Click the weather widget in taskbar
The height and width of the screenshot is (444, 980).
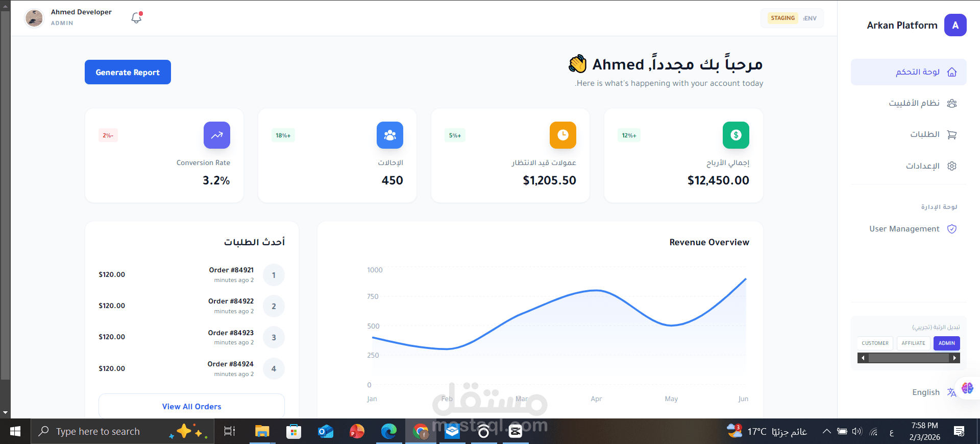pyautogui.click(x=767, y=432)
